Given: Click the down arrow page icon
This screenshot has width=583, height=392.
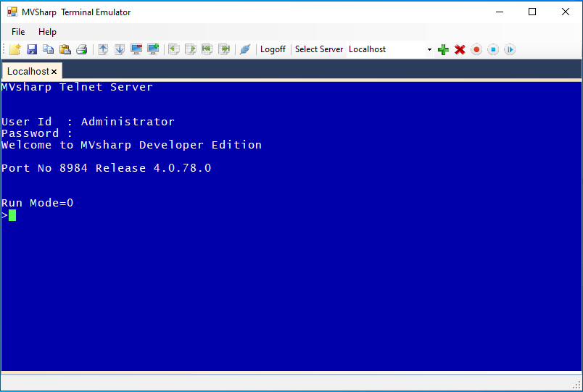Looking at the screenshot, I should [x=120, y=49].
